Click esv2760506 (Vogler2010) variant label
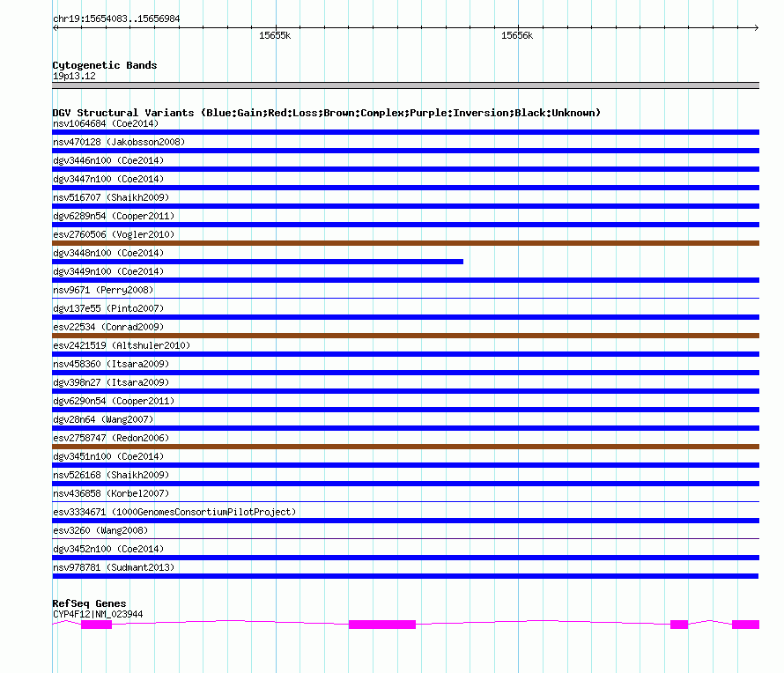The width and height of the screenshot is (784, 673). [x=114, y=234]
